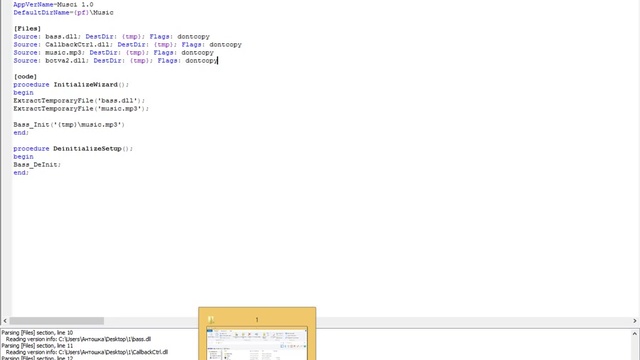The height and width of the screenshot is (360, 640).
Task: Click the output pane scroll up arrow
Action: pos(635,333)
